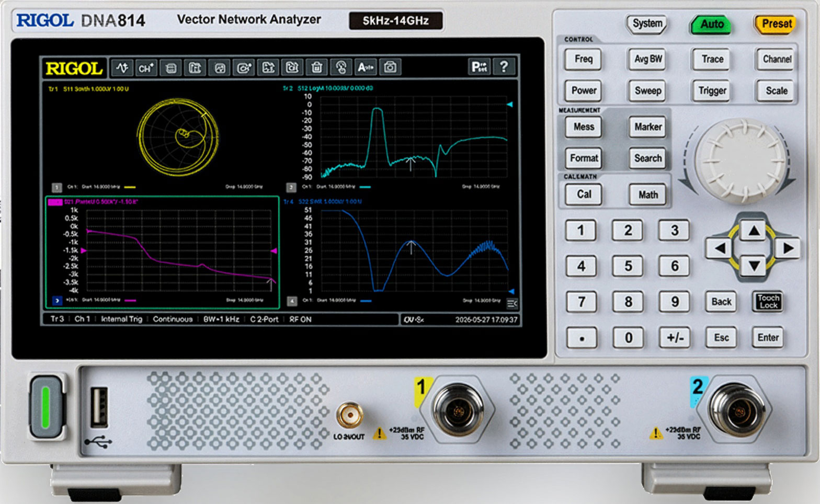Tap the camera screenshot icon
Screen dimensions: 820x504
(x=390, y=67)
